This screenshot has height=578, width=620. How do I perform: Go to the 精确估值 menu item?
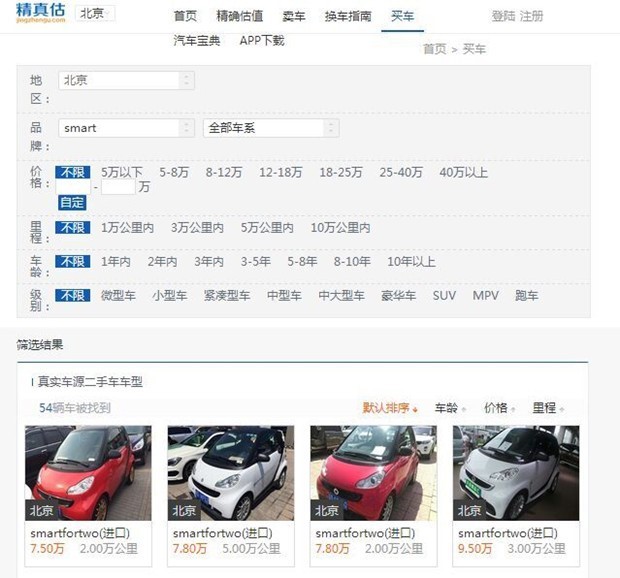[x=240, y=16]
